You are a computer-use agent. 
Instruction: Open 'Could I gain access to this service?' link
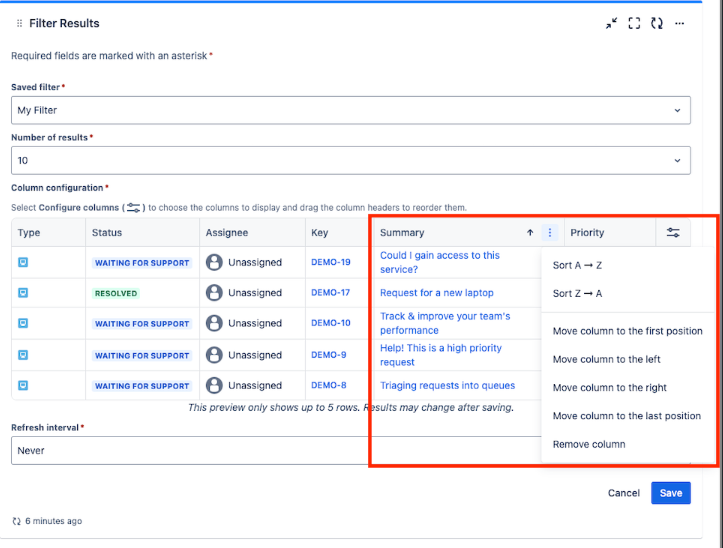pos(439,262)
